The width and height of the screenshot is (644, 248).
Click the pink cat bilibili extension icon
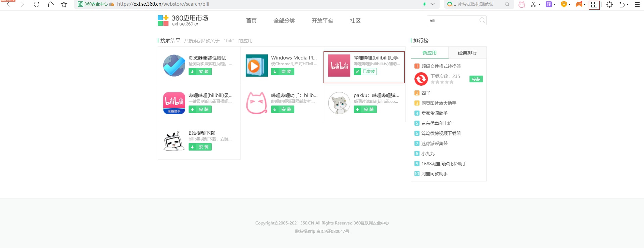(x=522, y=4)
